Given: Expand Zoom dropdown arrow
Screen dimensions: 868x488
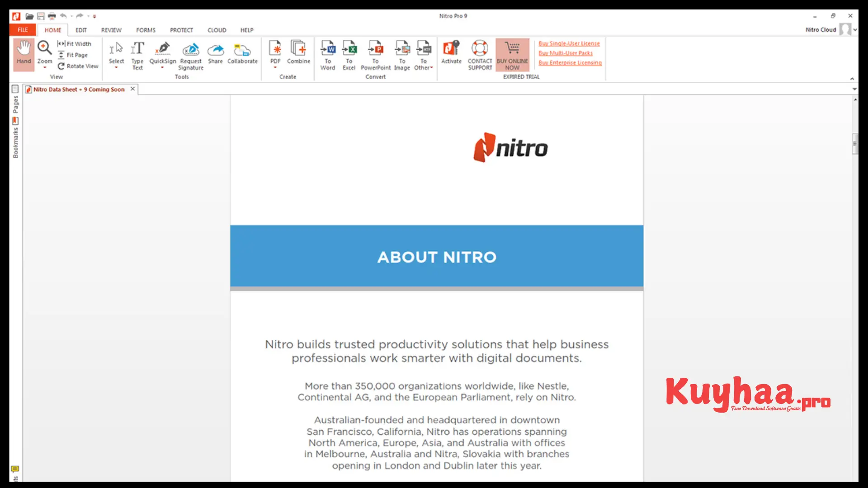Looking at the screenshot, I should pos(45,68).
